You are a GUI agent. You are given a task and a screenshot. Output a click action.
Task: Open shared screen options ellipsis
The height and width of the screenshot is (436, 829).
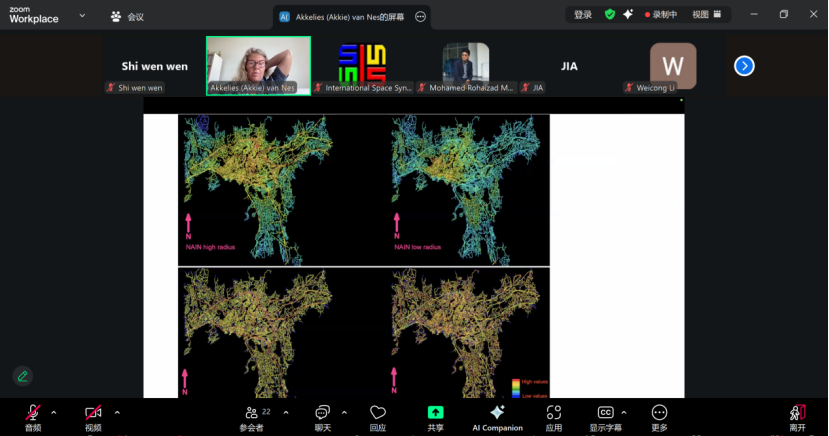420,17
